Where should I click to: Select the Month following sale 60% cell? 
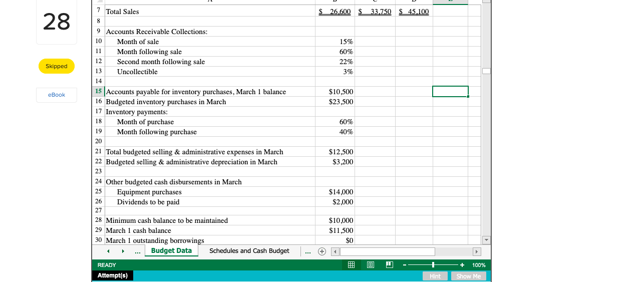336,52
